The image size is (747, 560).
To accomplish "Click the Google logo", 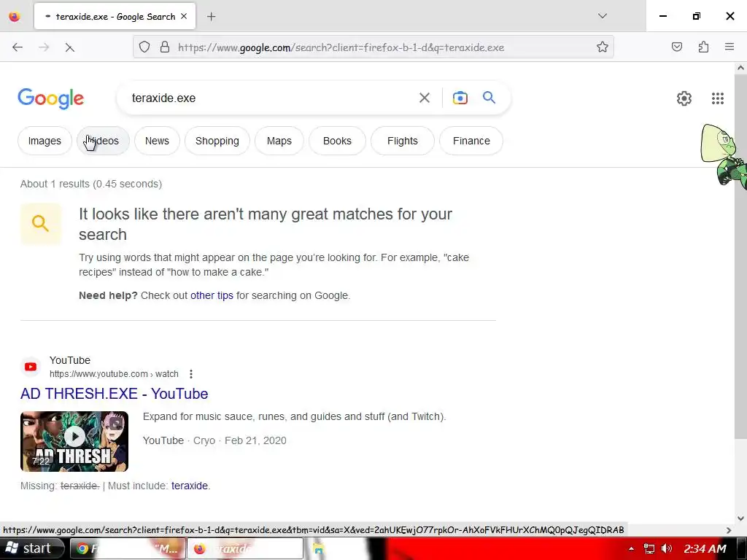I will coord(51,98).
